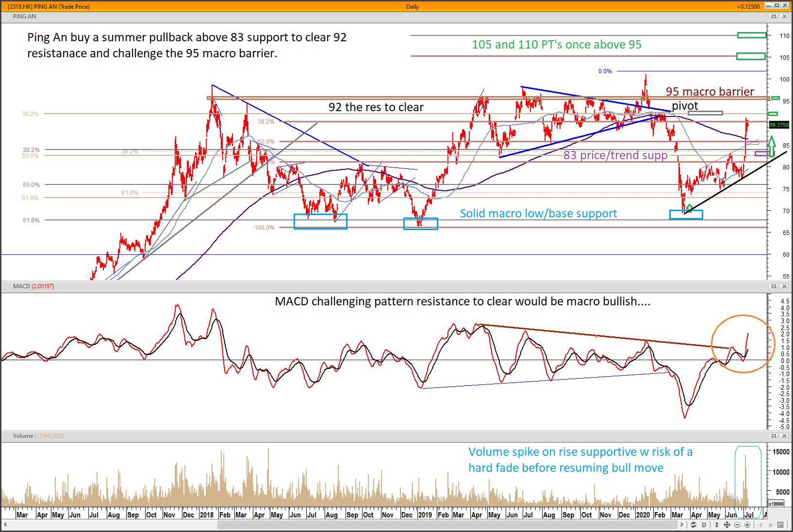The height and width of the screenshot is (532, 793).
Task: Click the PING AN panel title
Action: pyautogui.click(x=24, y=17)
